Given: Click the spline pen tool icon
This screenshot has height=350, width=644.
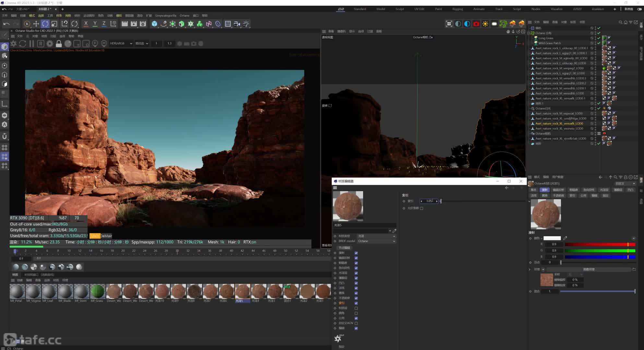Looking at the screenshot, I should [x=163, y=24].
